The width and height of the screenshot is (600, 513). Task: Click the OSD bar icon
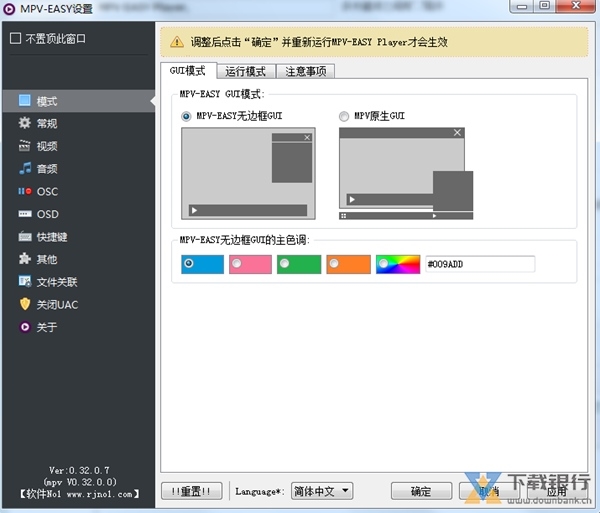coord(24,213)
